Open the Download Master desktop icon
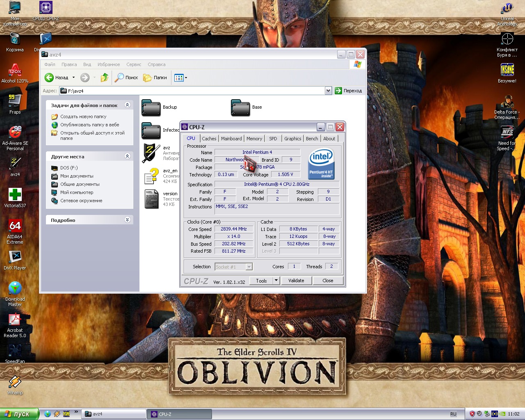525x420 pixels. [x=15, y=288]
